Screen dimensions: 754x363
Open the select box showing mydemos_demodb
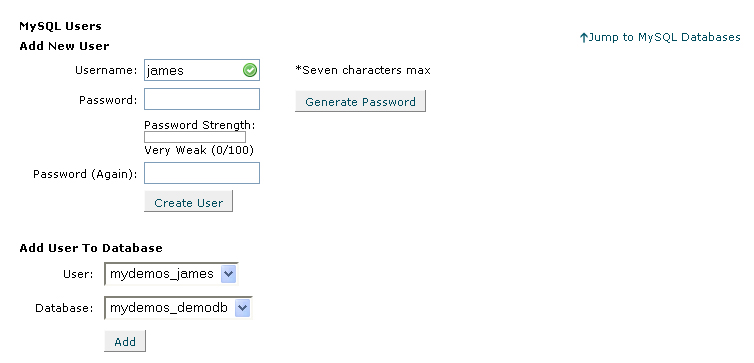pos(178,308)
